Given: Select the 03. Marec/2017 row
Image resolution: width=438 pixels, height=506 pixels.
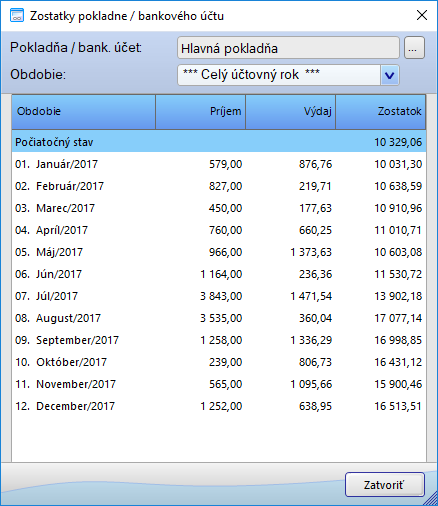Looking at the screenshot, I should click(x=219, y=208).
